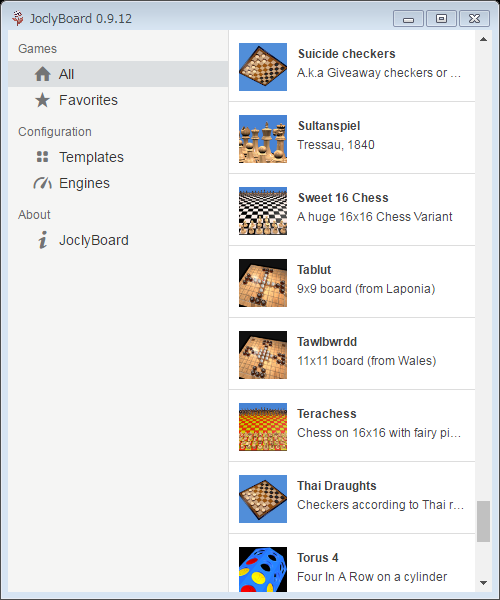Click the gauge icon beside Engines
This screenshot has height=600, width=500.
point(42,183)
